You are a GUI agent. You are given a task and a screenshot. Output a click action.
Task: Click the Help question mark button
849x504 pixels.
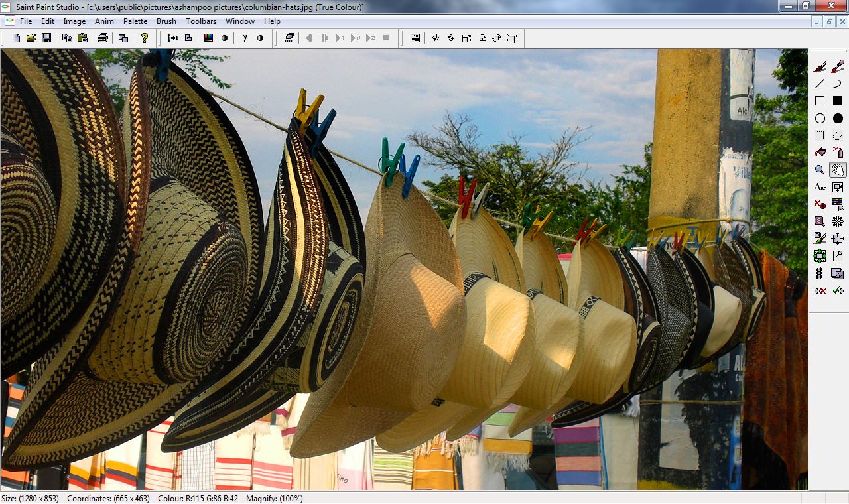[145, 38]
